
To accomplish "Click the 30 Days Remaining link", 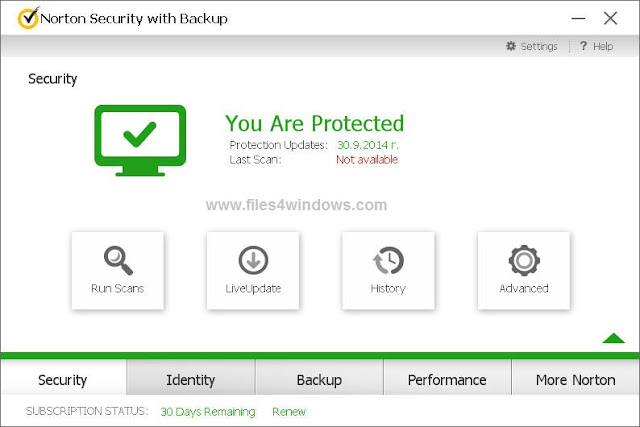I will pos(208,411).
